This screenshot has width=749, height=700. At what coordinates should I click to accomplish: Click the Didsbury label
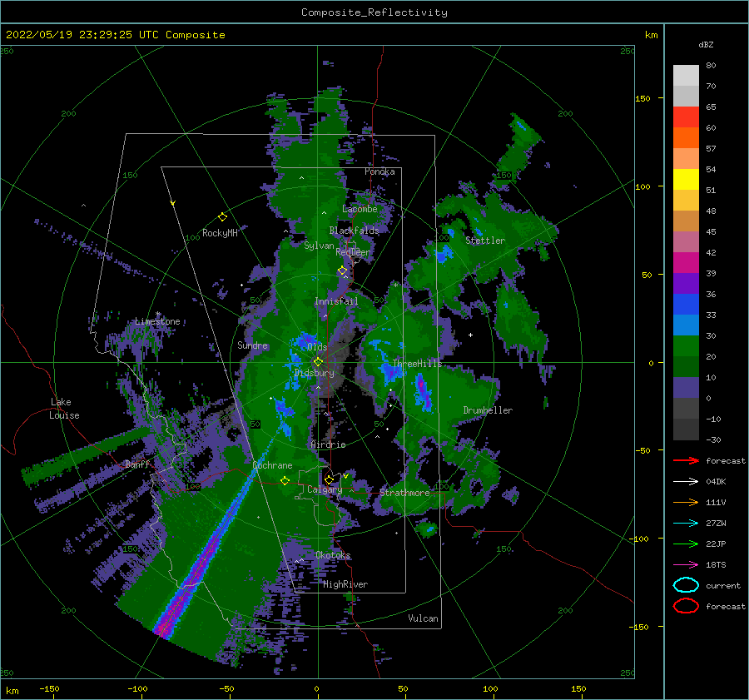314,373
